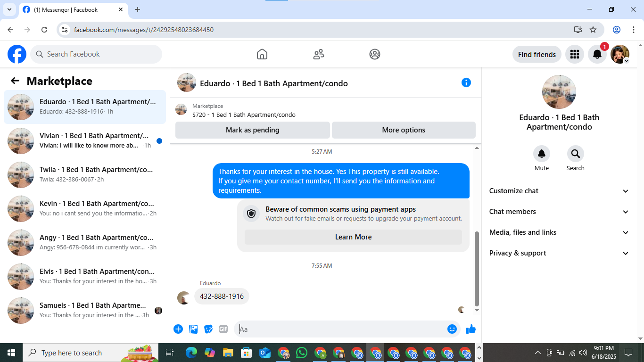
Task: Send a thumbs-up like
Action: tap(471, 329)
